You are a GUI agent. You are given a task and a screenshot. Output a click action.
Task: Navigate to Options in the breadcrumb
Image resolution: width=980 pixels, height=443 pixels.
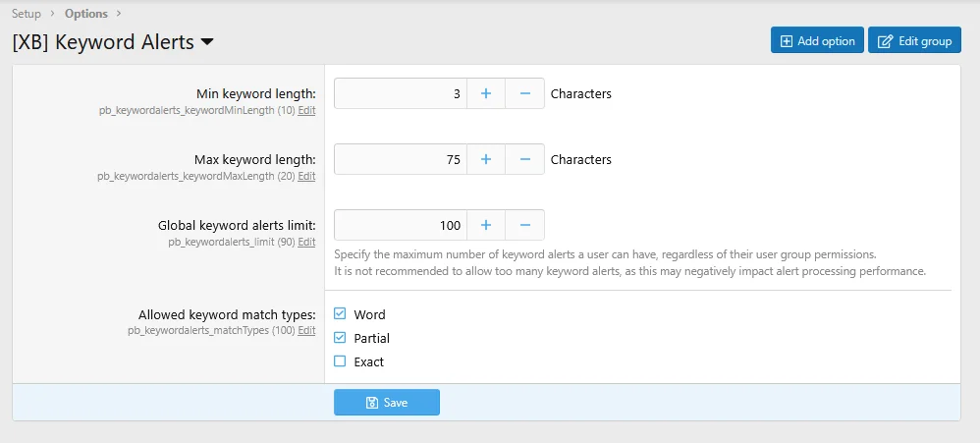tap(86, 14)
